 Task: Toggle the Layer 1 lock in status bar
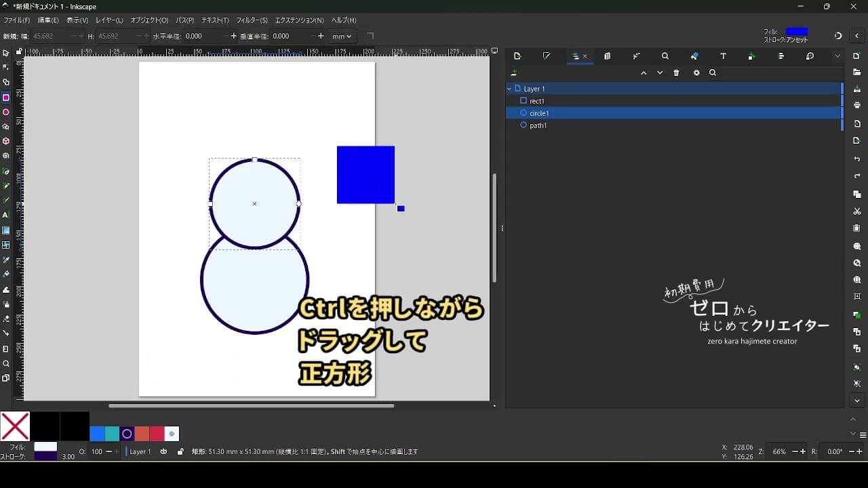tap(180, 451)
